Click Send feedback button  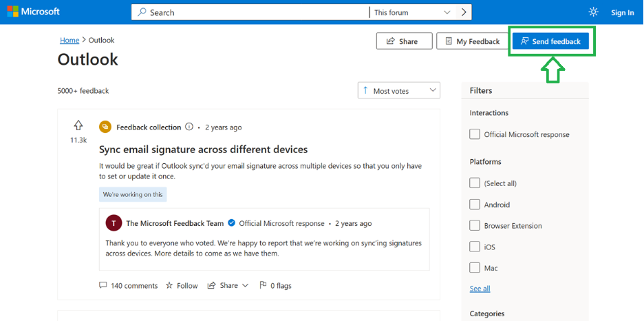(550, 41)
